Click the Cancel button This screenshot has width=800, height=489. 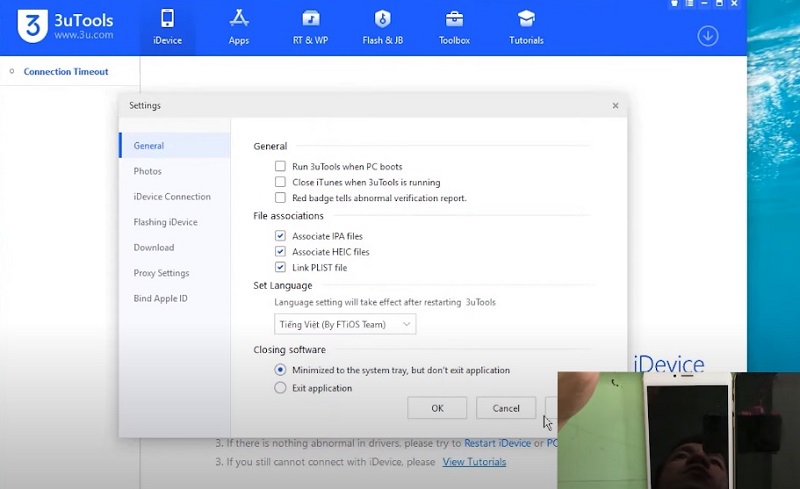pos(506,408)
